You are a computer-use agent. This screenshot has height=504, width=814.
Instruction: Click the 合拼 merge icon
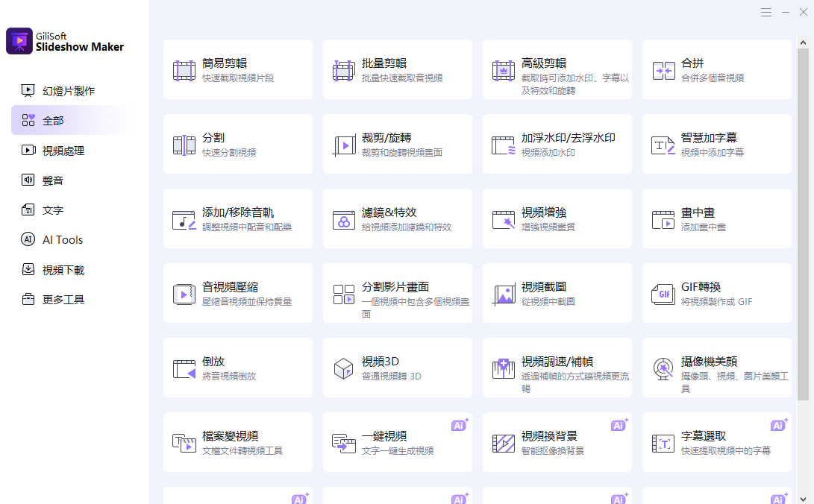663,71
